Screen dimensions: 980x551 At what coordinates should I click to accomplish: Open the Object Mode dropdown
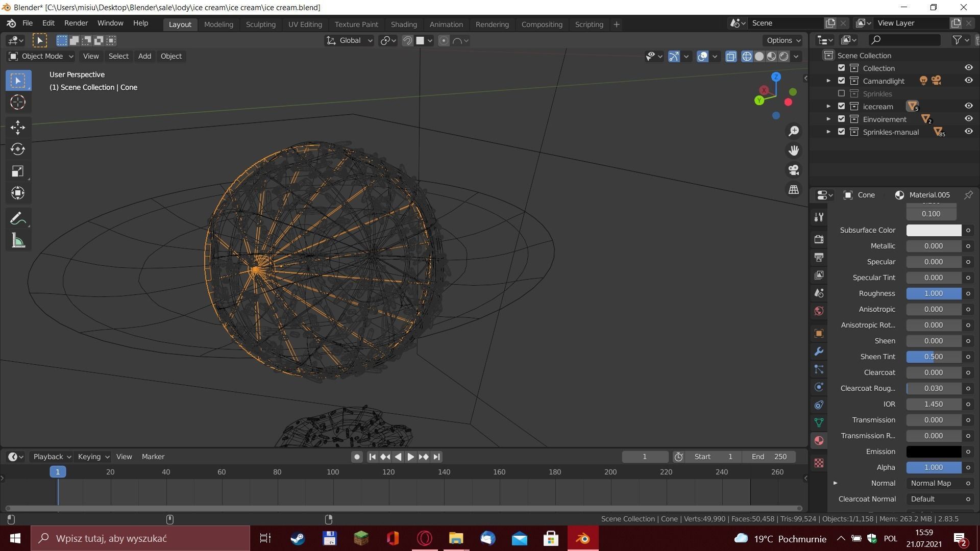tap(41, 56)
